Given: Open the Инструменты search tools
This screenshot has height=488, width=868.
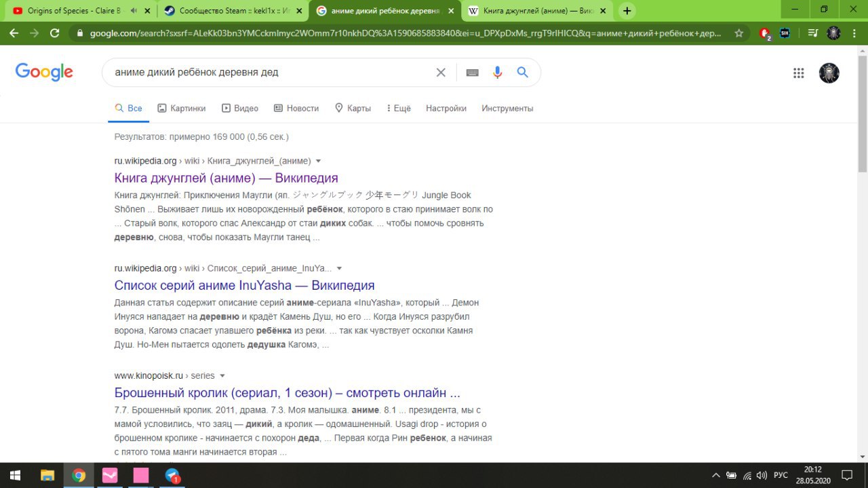Looking at the screenshot, I should click(507, 109).
